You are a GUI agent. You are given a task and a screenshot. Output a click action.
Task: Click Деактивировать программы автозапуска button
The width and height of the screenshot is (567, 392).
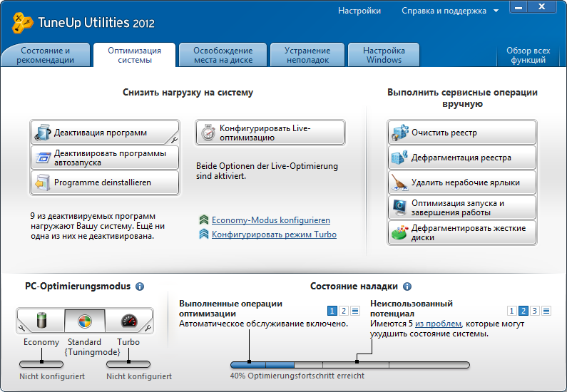pyautogui.click(x=105, y=158)
